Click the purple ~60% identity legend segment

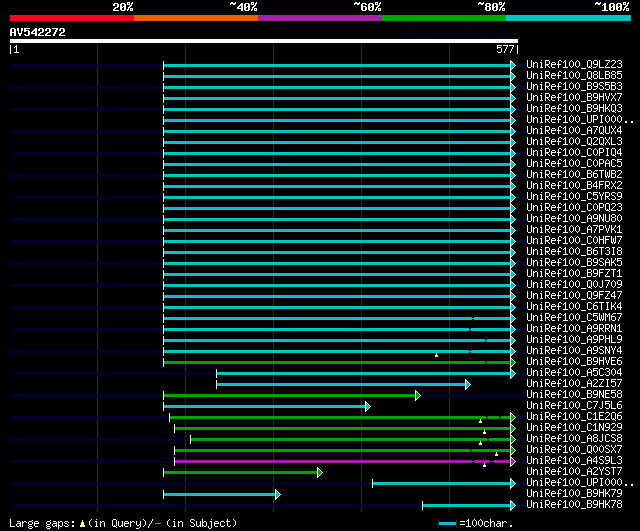coord(320,18)
